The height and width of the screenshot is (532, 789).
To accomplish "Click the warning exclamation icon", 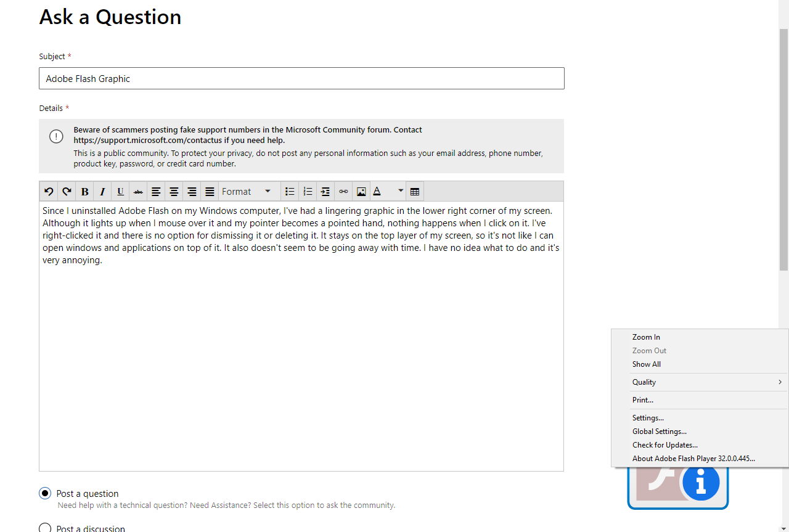I will [x=56, y=136].
